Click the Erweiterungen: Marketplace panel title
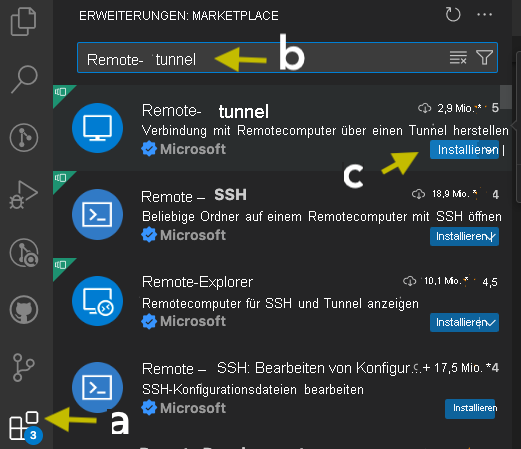 point(179,16)
